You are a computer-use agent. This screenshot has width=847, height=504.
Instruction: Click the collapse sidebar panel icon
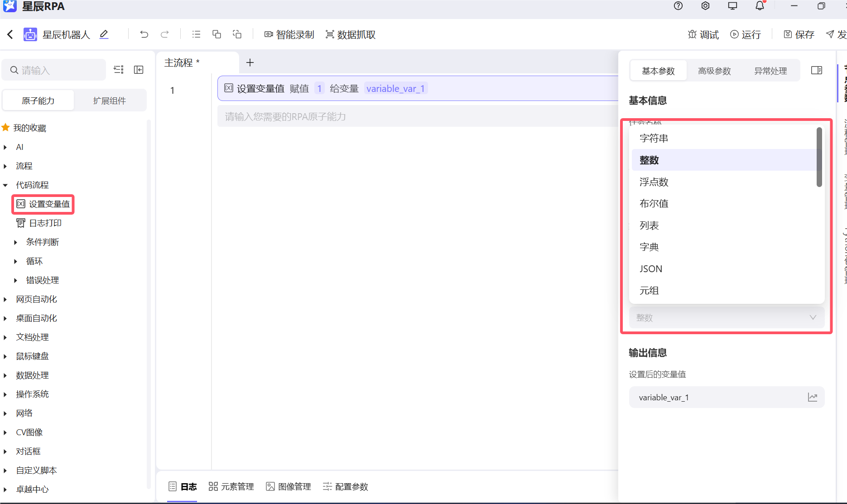139,70
